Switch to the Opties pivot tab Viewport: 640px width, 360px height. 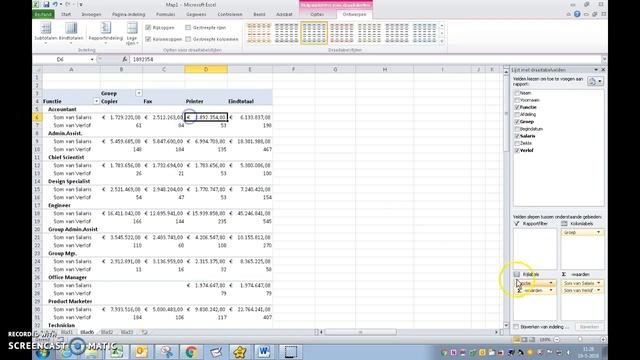coord(317,14)
